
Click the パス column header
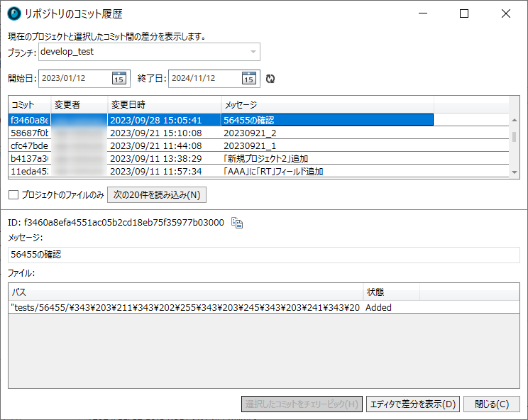186,292
